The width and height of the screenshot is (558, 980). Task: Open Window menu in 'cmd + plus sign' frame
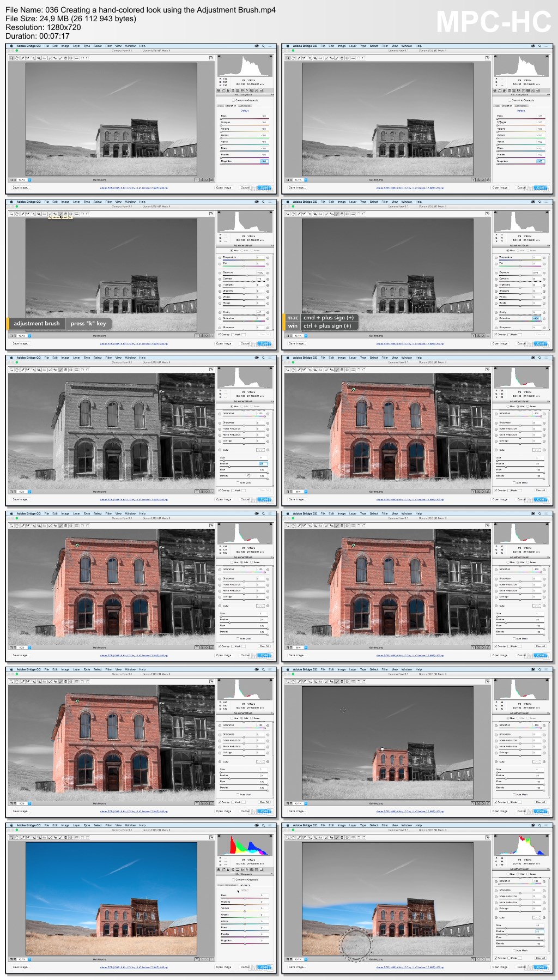407,202
